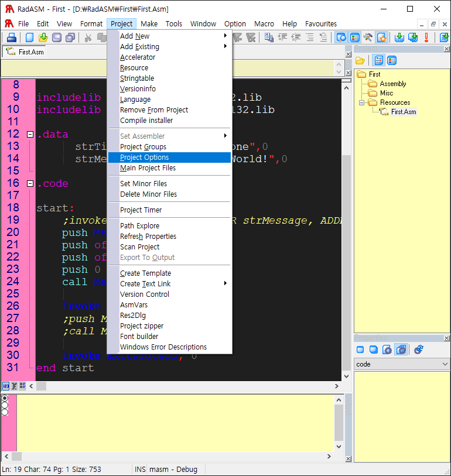Toggle the star-marked toolbar icon

382,37
